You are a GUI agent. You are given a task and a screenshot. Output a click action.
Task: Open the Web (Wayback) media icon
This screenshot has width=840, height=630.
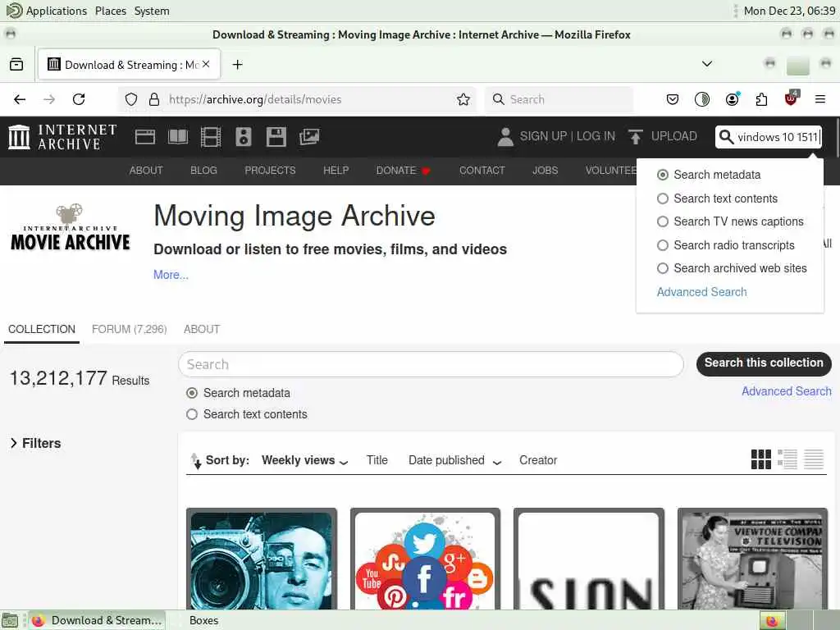pyautogui.click(x=145, y=137)
